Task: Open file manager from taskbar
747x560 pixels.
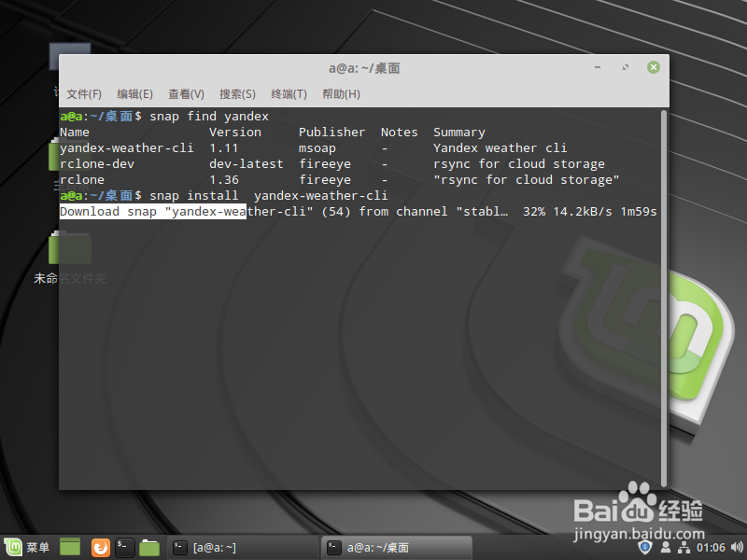Action: click(x=149, y=548)
